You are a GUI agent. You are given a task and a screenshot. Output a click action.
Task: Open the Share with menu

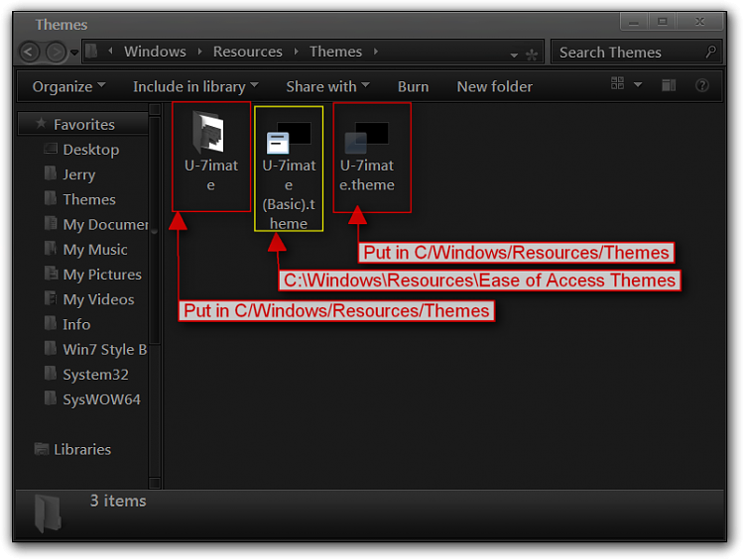point(327,86)
